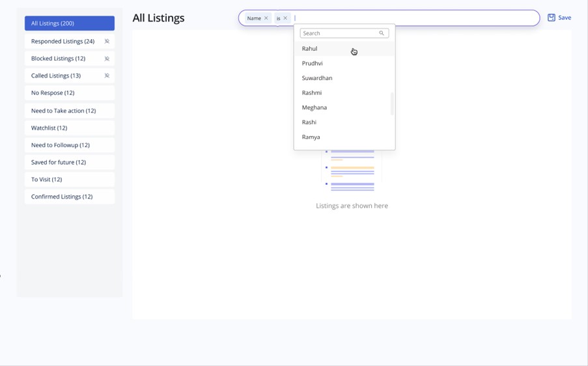Remove the 'is' operator chip
Screen dimensions: 588x366
point(285,18)
